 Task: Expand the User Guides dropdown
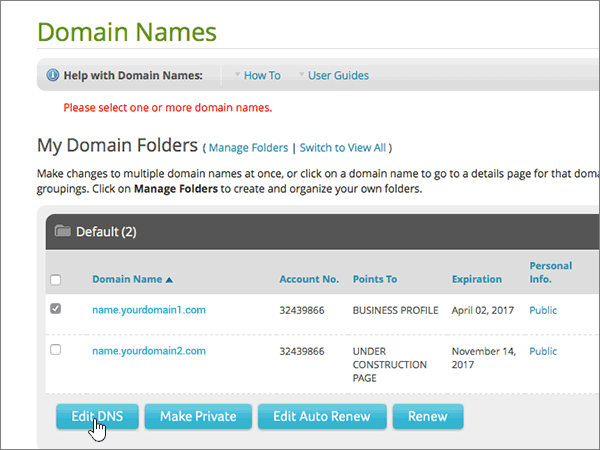click(334, 75)
